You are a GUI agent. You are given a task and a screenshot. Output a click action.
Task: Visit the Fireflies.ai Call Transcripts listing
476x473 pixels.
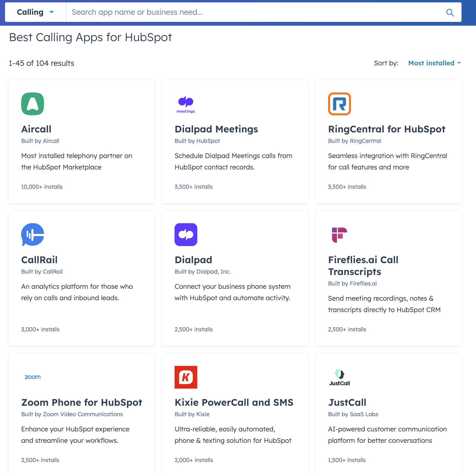tap(363, 265)
